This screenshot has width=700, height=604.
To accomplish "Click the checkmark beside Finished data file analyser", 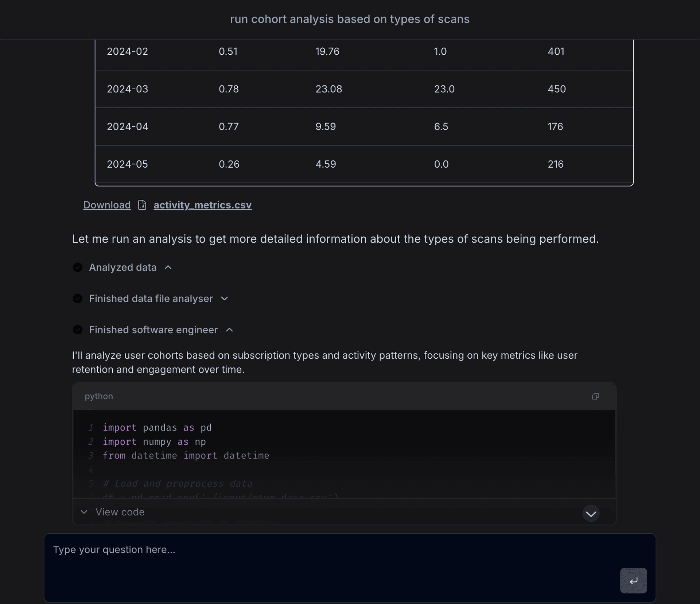I will point(78,299).
